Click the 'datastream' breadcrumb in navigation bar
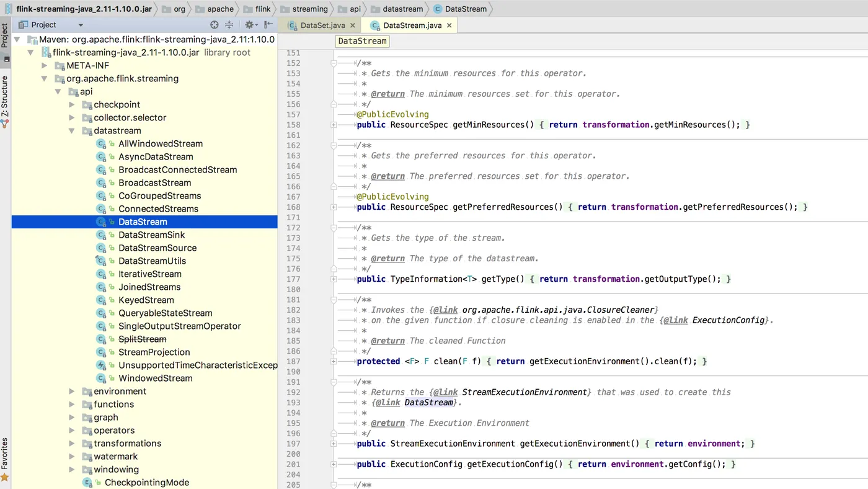The image size is (868, 489). [x=397, y=9]
